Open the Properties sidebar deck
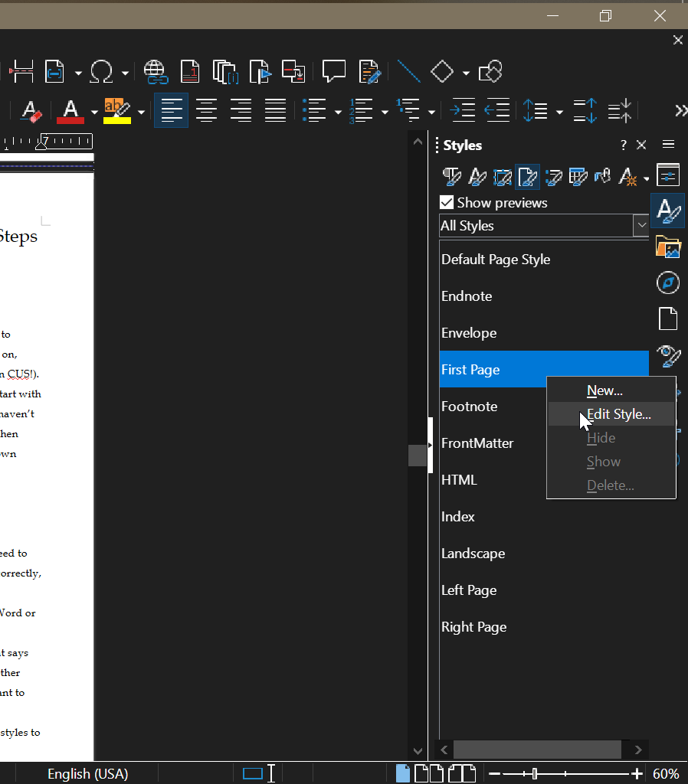The image size is (688, 784). click(668, 175)
